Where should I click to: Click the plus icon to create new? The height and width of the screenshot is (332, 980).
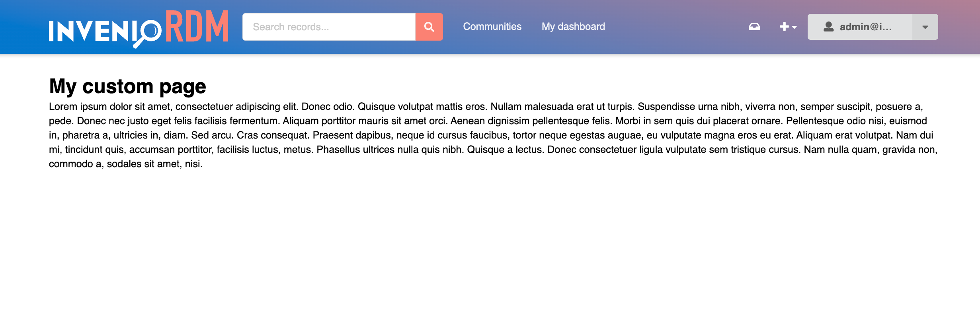tap(784, 27)
